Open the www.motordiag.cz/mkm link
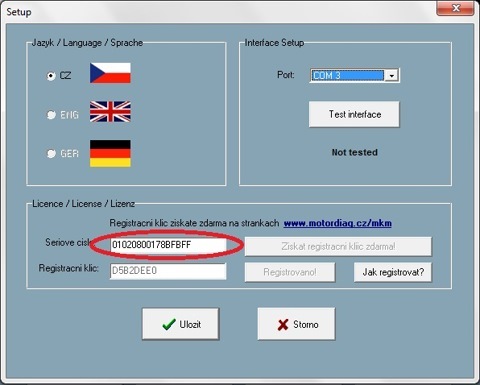The height and width of the screenshot is (385, 480). click(337, 223)
